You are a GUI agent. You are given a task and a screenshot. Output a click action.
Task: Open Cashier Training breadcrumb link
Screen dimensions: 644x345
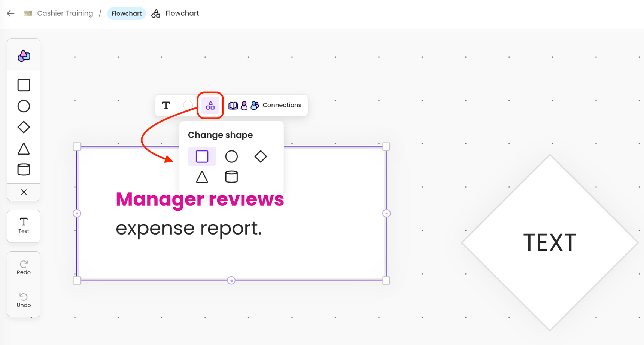click(65, 13)
